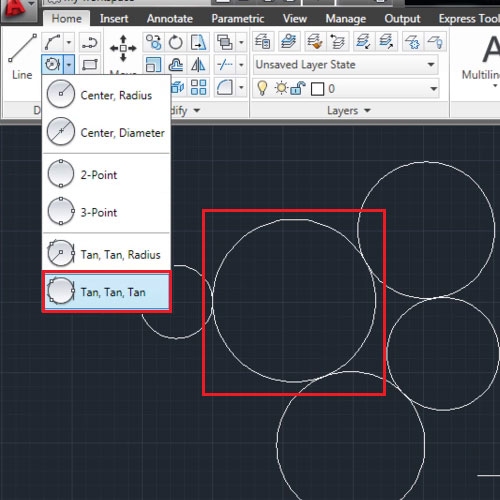The height and width of the screenshot is (500, 500).
Task: Expand the Modify panel arrow
Action: click(x=197, y=110)
